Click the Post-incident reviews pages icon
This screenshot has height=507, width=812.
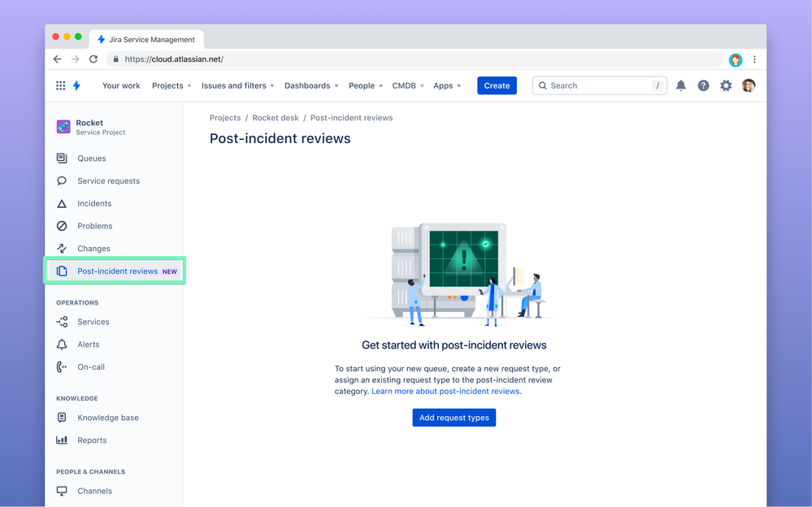pos(62,271)
